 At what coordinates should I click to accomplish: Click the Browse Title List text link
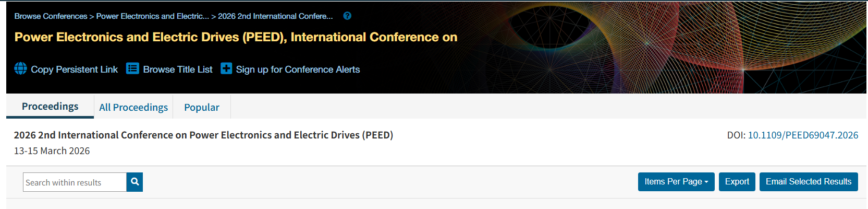[x=178, y=69]
